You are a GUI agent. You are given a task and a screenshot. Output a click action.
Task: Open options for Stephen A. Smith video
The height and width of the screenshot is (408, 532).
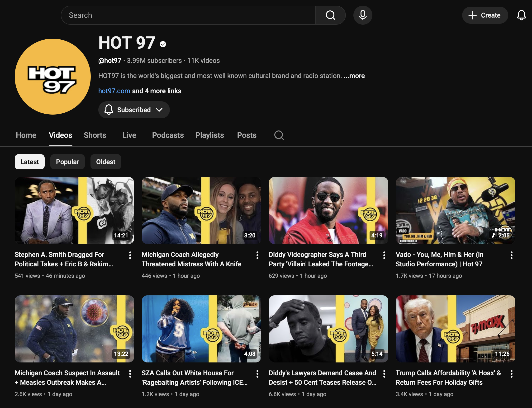click(x=130, y=255)
